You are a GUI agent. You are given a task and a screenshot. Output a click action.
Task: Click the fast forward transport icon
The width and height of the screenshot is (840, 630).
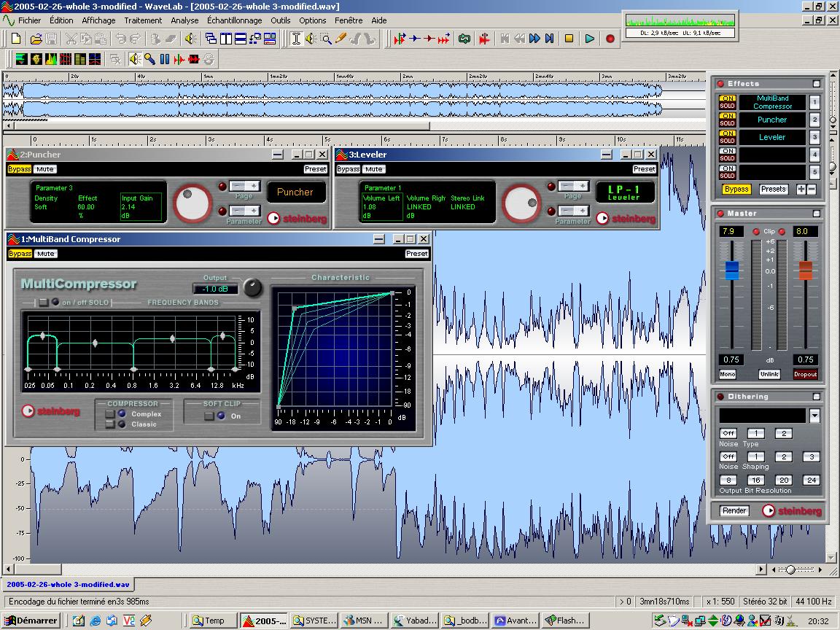(534, 39)
